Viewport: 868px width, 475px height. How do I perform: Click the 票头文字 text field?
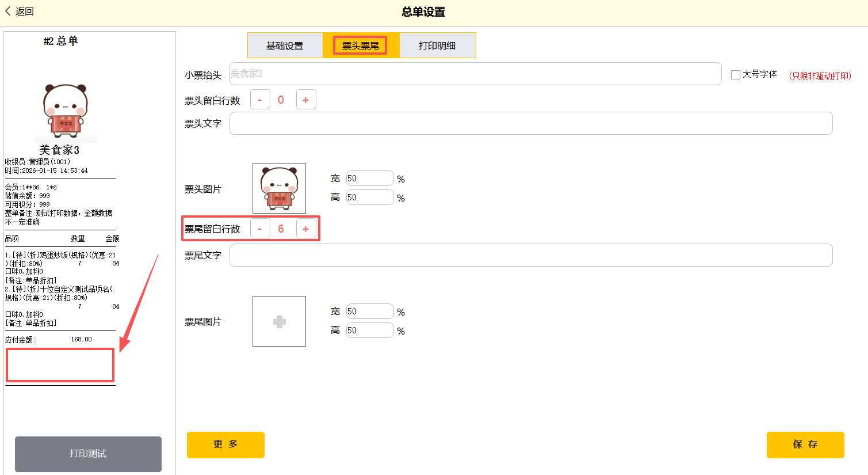530,123
